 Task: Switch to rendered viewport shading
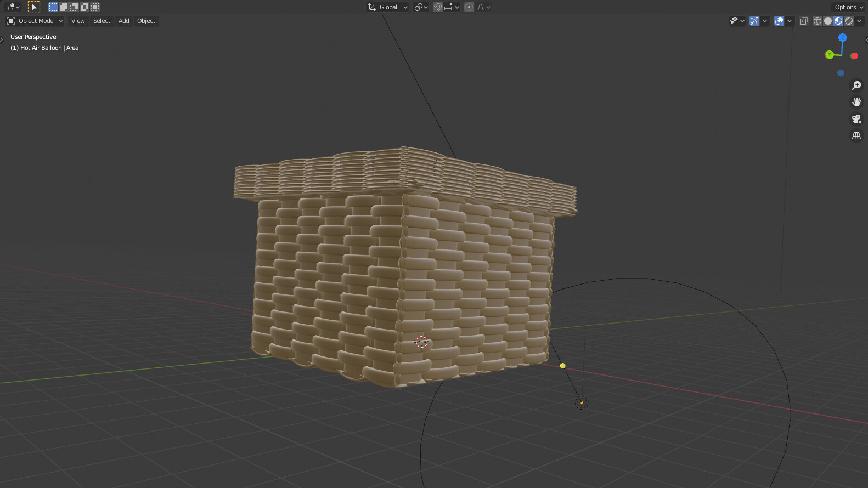tap(849, 21)
